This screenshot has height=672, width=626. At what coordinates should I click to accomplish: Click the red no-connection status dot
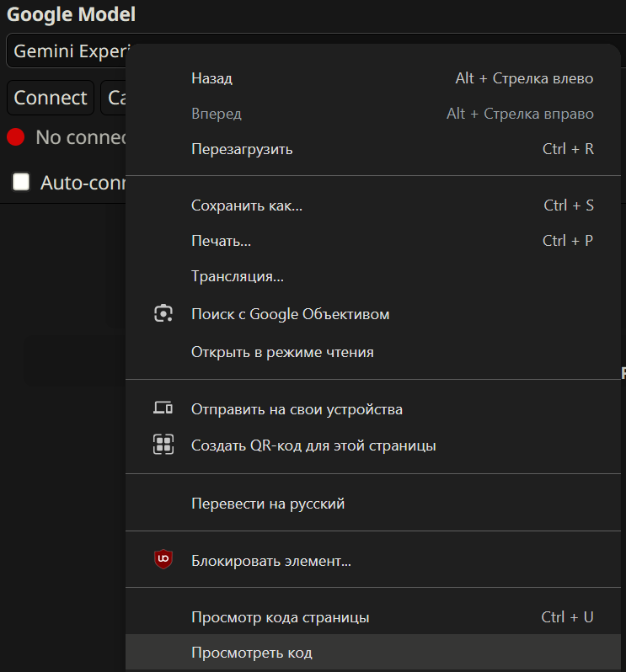coord(16,137)
